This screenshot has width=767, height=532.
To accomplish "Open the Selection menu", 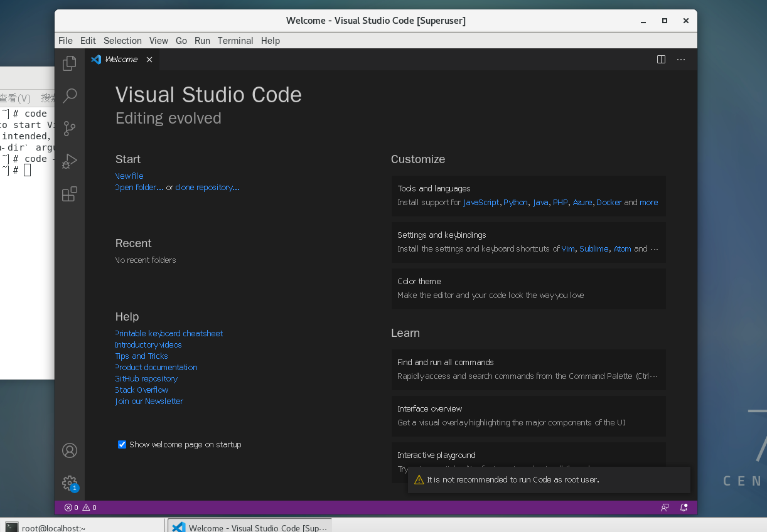I will point(122,41).
